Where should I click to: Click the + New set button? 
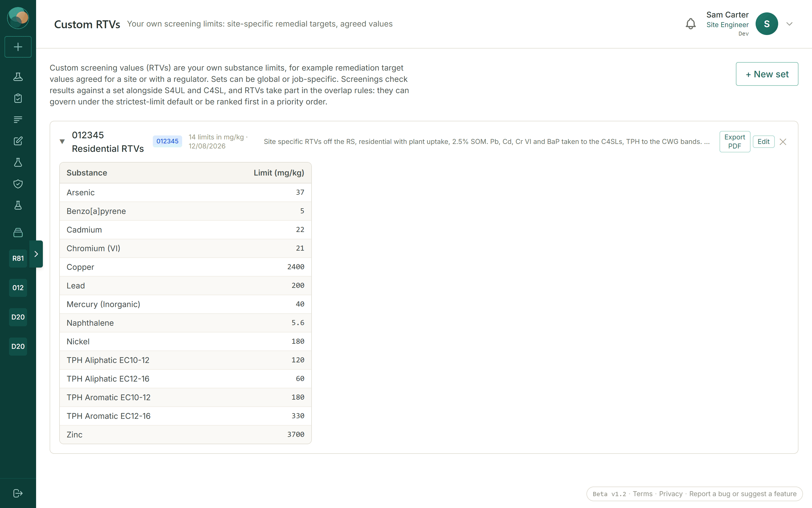pyautogui.click(x=767, y=74)
